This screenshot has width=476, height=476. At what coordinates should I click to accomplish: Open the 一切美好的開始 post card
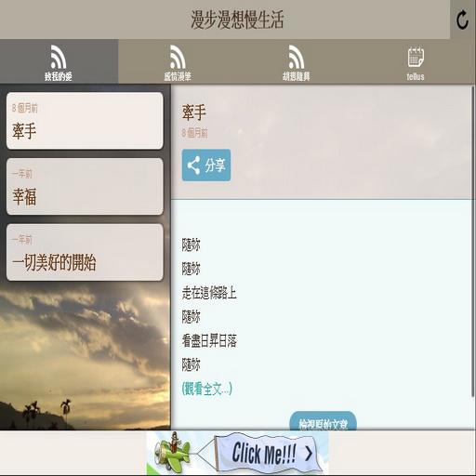[x=85, y=252]
